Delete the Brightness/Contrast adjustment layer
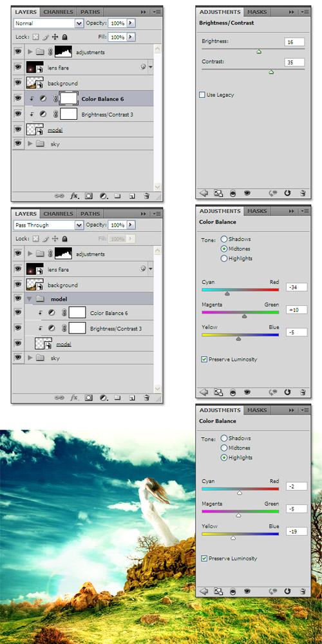Screen dimensions: 322x644 tap(302, 193)
